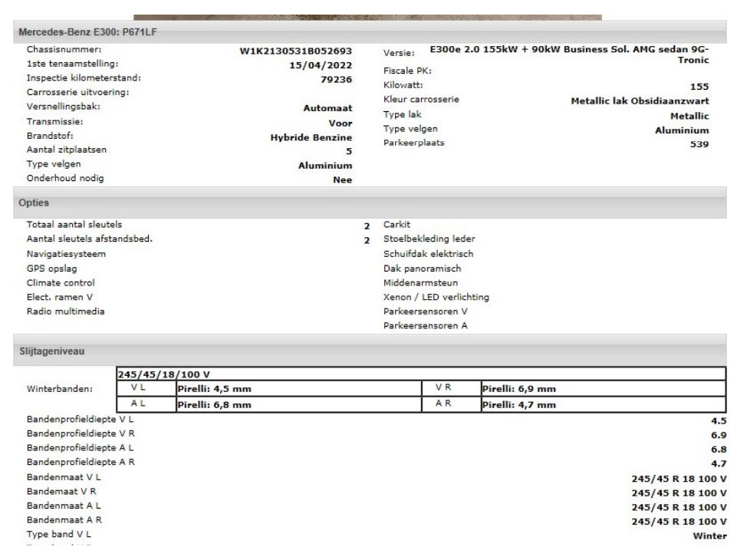The width and height of the screenshot is (747, 560).
Task: Click the 'Carrosserie uitvoering:' label
Action: point(77,93)
